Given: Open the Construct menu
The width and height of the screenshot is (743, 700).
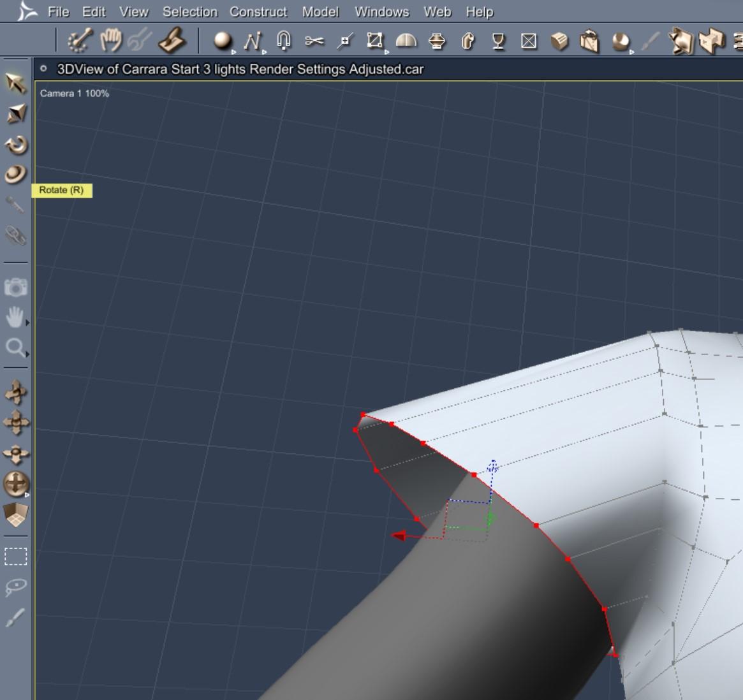Looking at the screenshot, I should coord(258,12).
